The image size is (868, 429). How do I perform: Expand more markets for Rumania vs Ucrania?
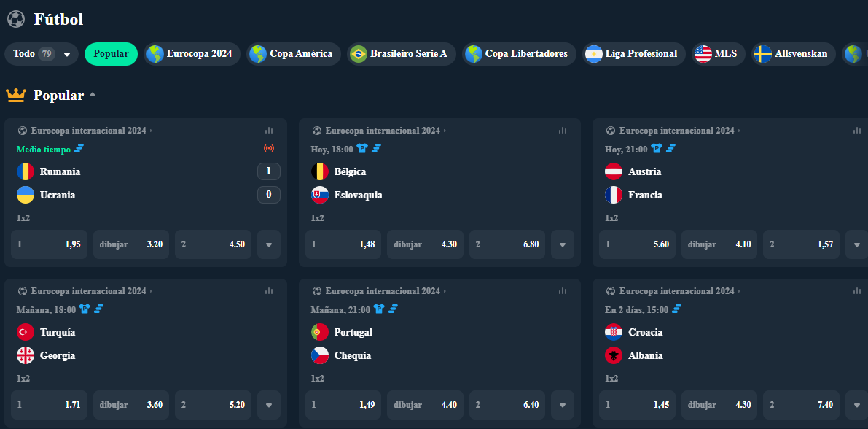(269, 244)
